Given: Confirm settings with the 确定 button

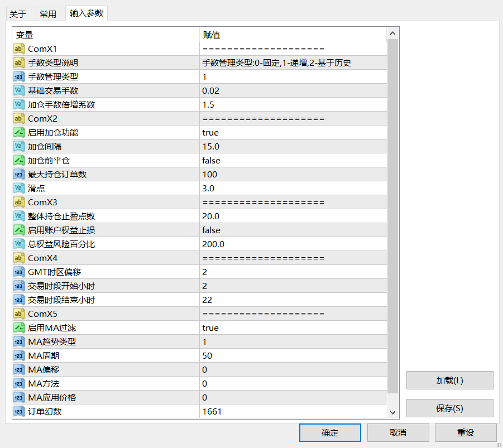Looking at the screenshot, I should click(329, 433).
